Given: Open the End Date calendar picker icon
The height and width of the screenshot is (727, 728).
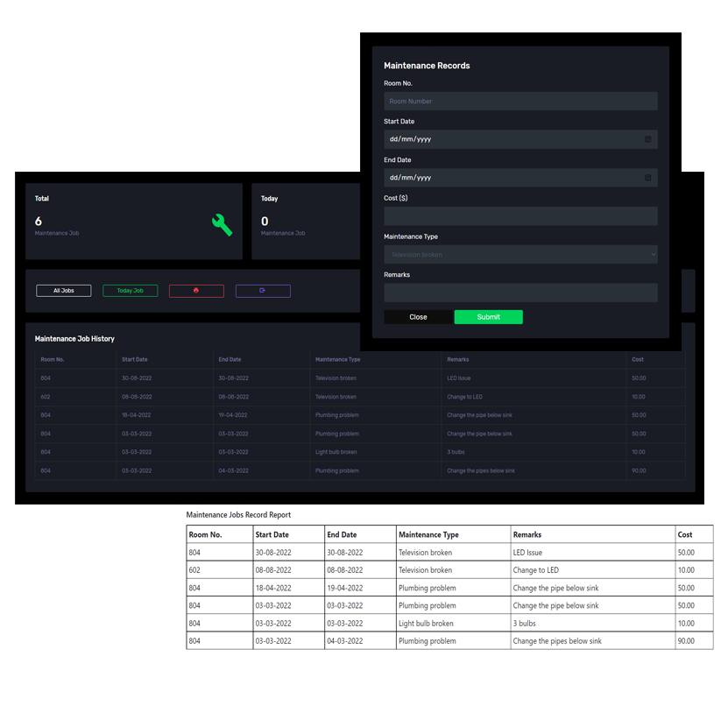Looking at the screenshot, I should coord(647,178).
